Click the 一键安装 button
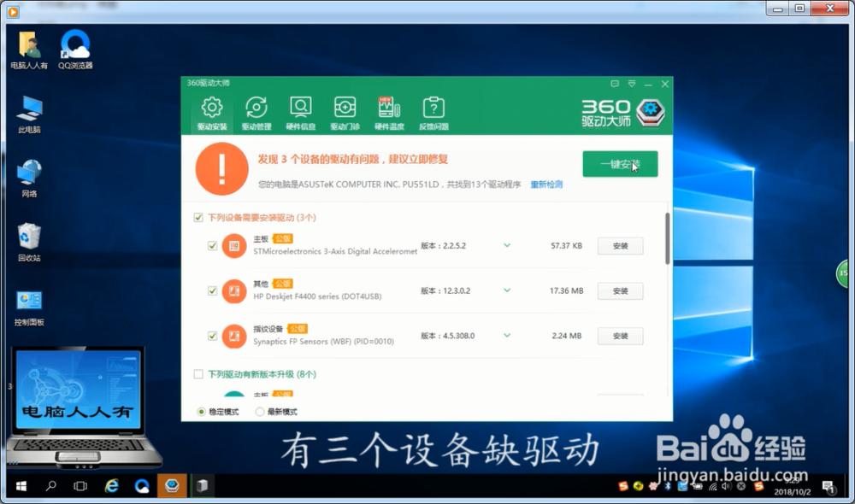 620,164
